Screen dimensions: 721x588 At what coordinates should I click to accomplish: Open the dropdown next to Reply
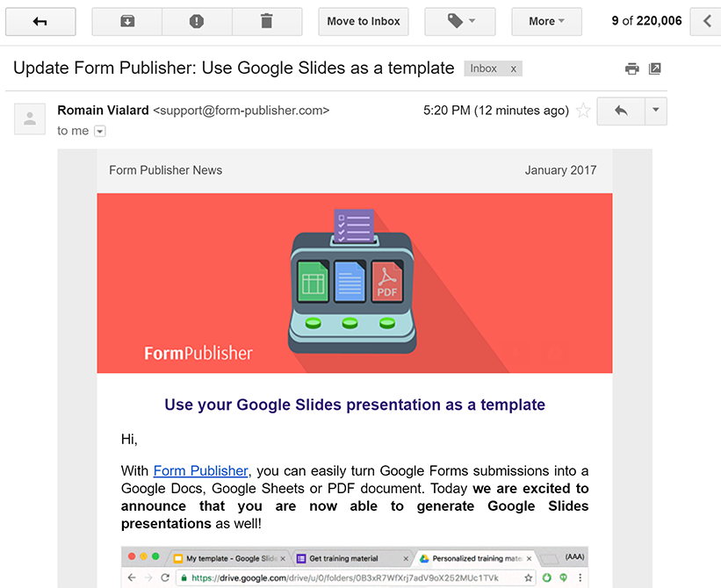click(x=656, y=111)
